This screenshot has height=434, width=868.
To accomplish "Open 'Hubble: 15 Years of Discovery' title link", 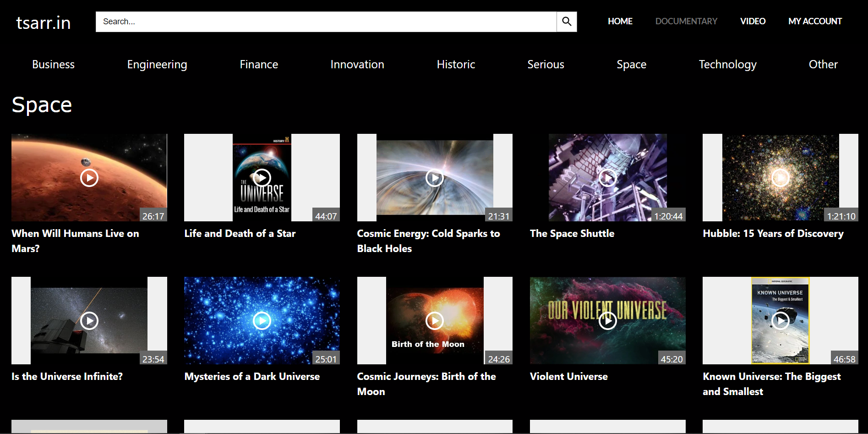I will click(773, 234).
